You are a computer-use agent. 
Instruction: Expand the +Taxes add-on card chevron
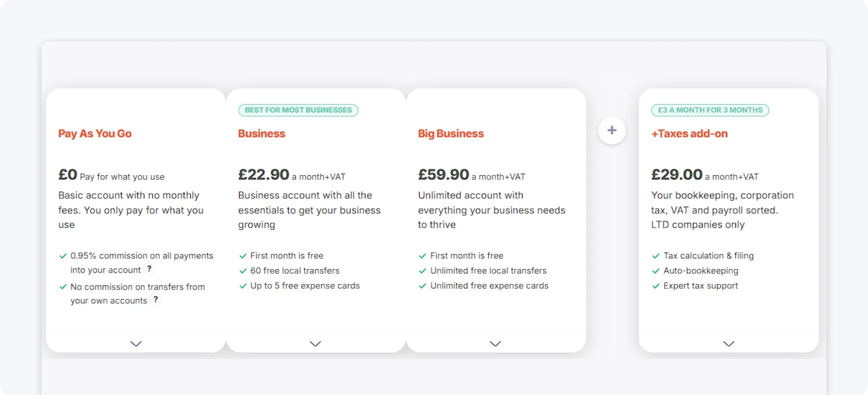point(729,344)
